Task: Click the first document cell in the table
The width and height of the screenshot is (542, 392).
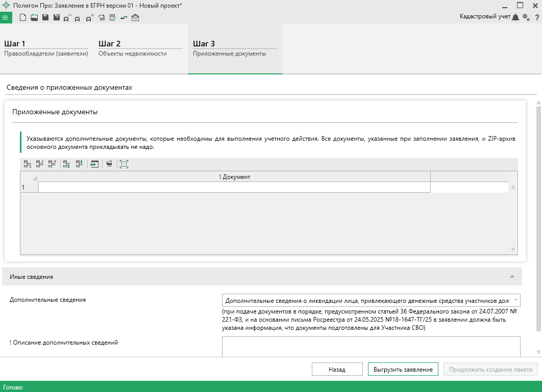Action: [x=234, y=188]
